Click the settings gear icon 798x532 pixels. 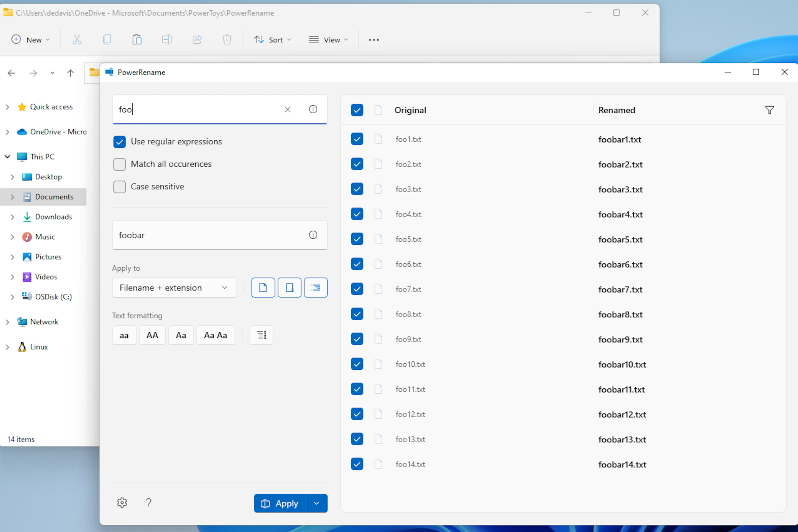[122, 502]
